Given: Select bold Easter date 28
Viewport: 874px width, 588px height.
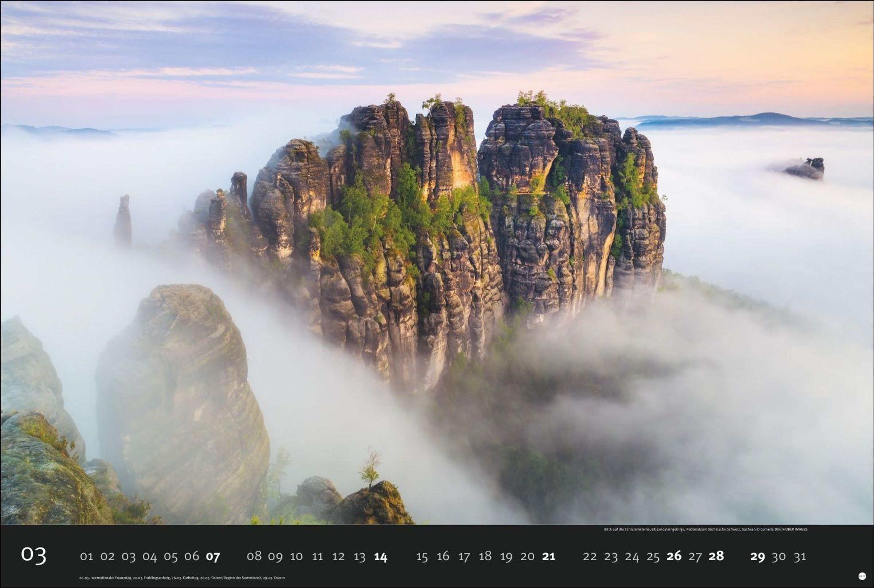Looking at the screenshot, I should pyautogui.click(x=716, y=556).
